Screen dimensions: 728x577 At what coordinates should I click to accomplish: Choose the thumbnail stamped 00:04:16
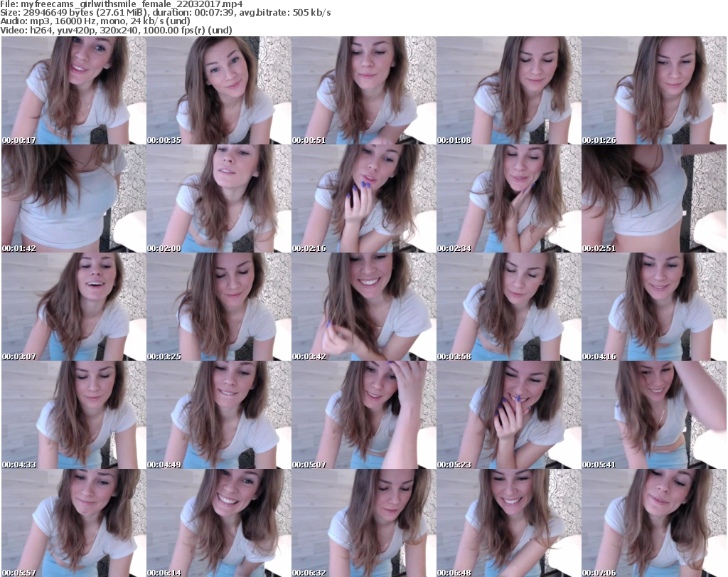pos(654,307)
